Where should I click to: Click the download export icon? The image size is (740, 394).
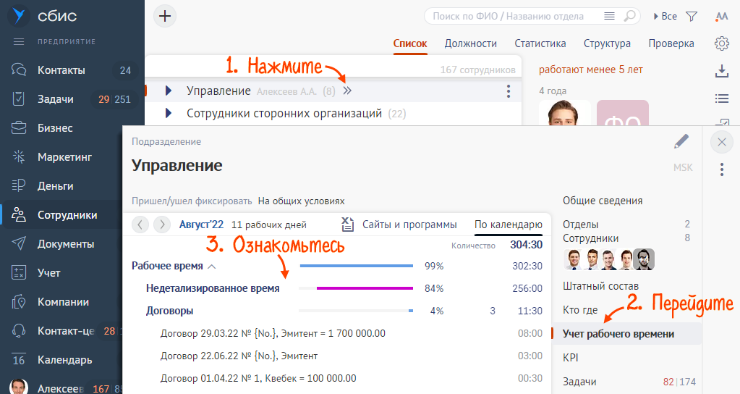pyautogui.click(x=722, y=71)
